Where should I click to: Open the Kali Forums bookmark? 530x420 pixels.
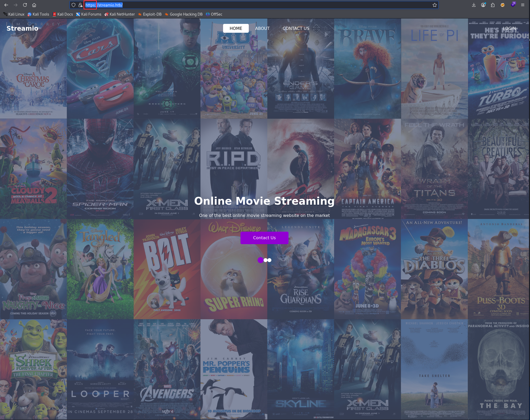coord(89,14)
